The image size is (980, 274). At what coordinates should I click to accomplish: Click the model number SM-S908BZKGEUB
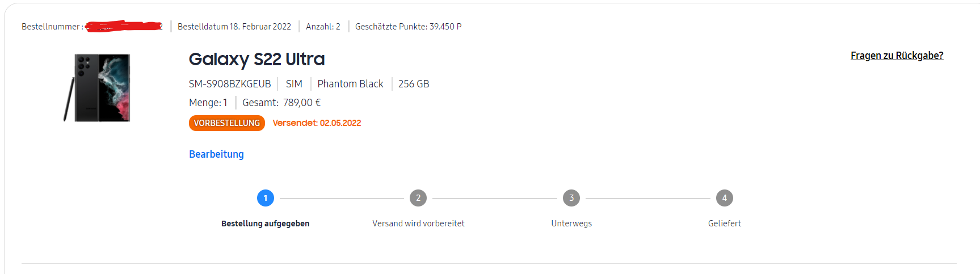[x=230, y=84]
